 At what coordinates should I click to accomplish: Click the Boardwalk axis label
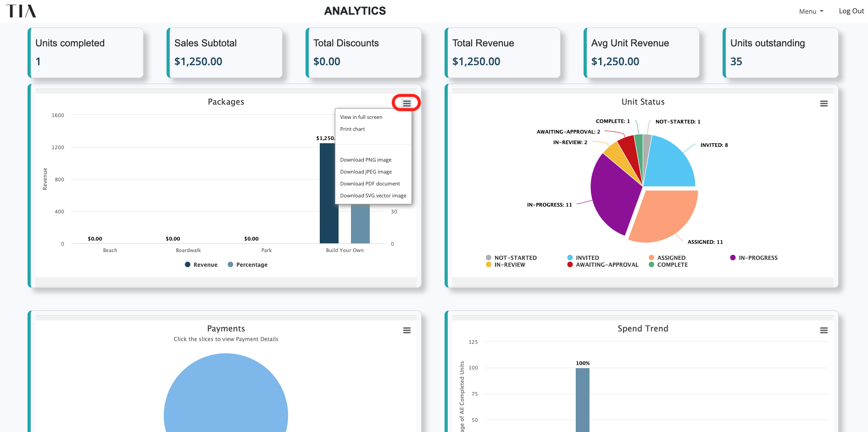[188, 250]
